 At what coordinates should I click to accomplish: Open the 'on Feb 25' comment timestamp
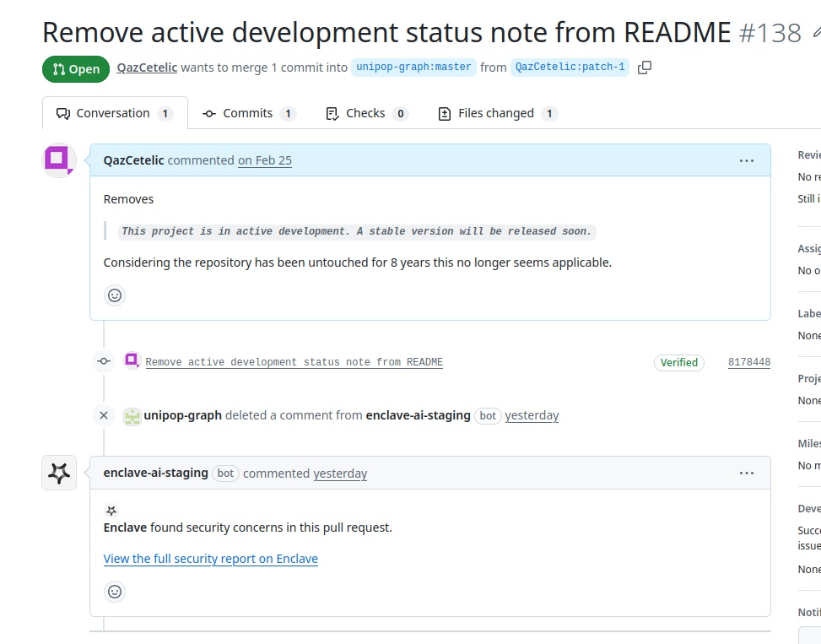coord(264,160)
